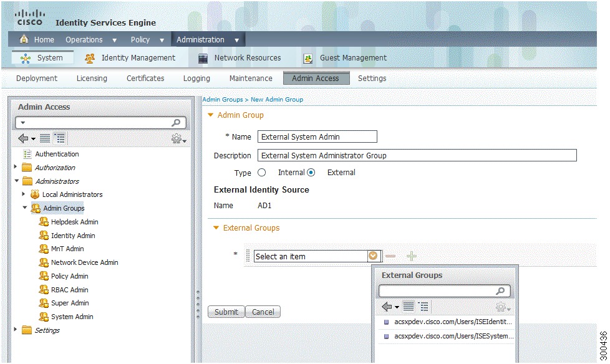
Task: Click the Cancel button
Action: pyautogui.click(x=263, y=312)
